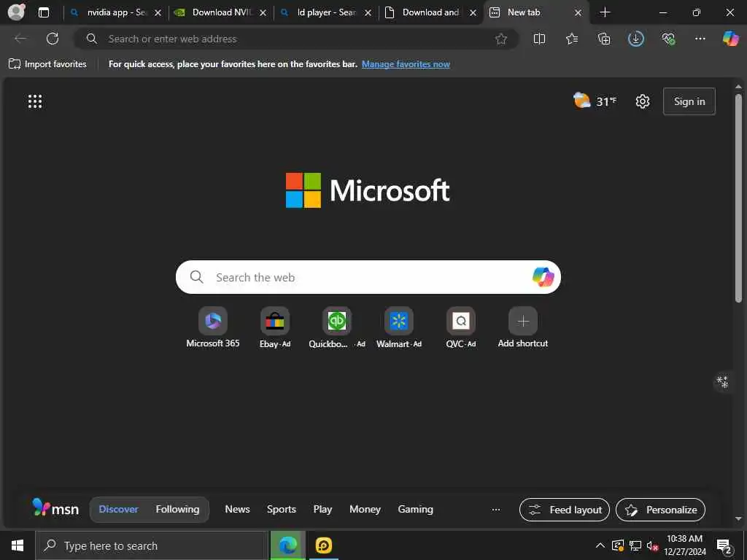Close the ld player search tab
Screen dimensions: 747x560
pyautogui.click(x=368, y=13)
